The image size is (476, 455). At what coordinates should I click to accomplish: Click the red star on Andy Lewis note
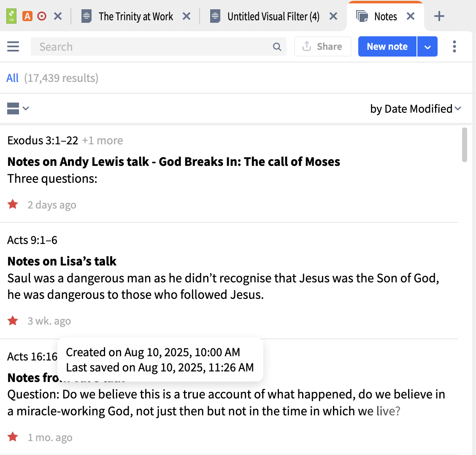click(13, 204)
